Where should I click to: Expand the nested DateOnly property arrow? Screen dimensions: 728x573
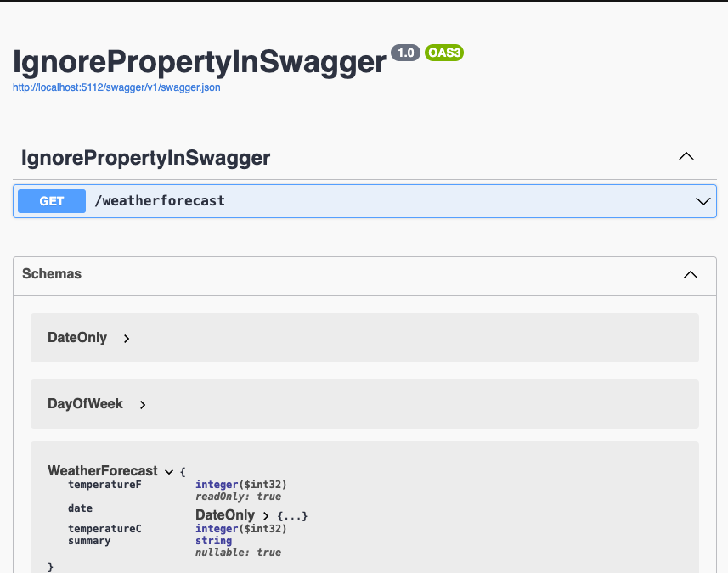266,516
